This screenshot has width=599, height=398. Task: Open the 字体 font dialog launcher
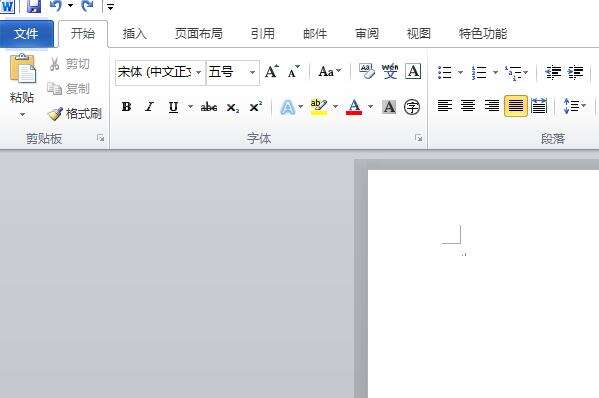419,138
